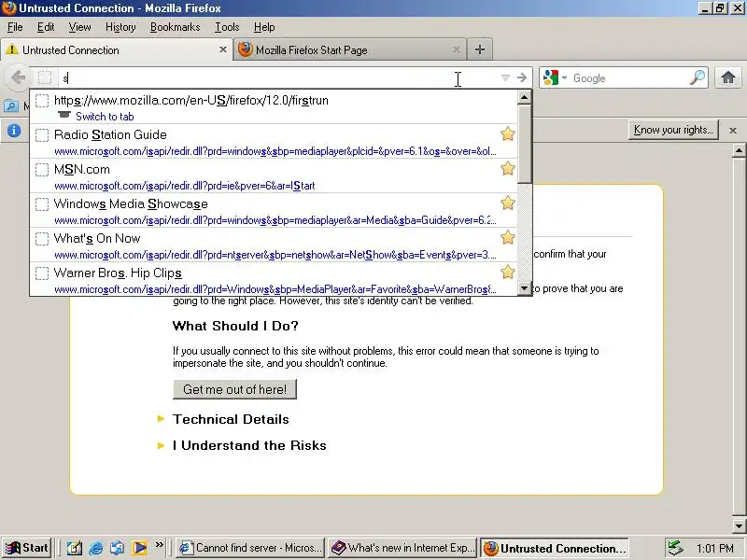Launch Windows Media Player from quick launch
This screenshot has height=560, width=747.
coord(139,548)
